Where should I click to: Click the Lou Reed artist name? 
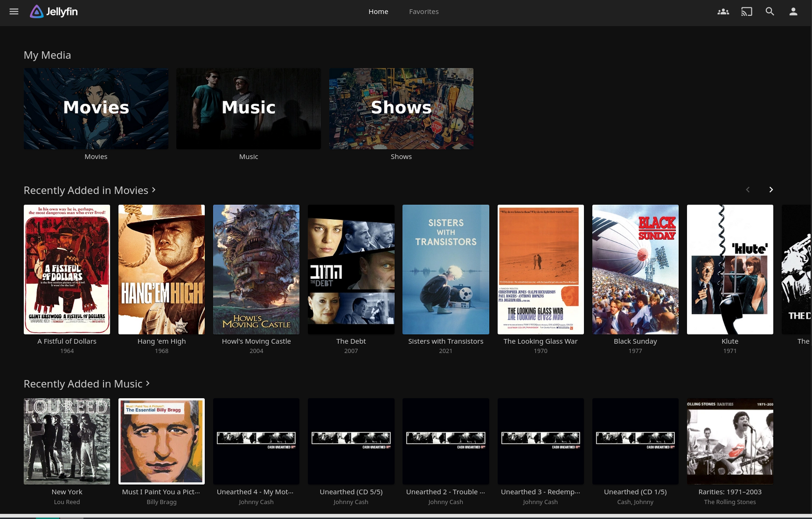click(67, 502)
